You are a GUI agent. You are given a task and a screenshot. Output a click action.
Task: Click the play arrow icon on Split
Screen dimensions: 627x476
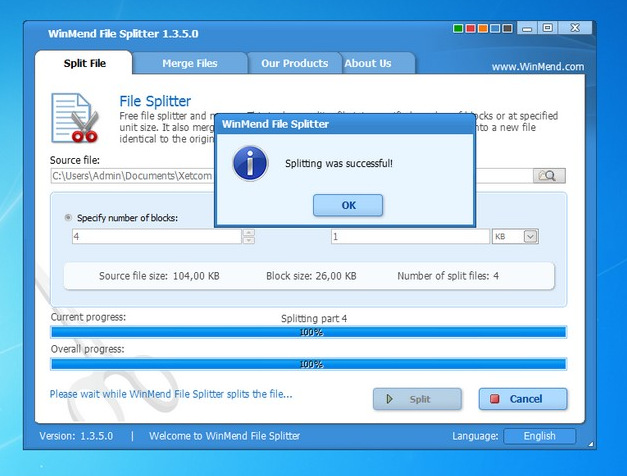(389, 399)
